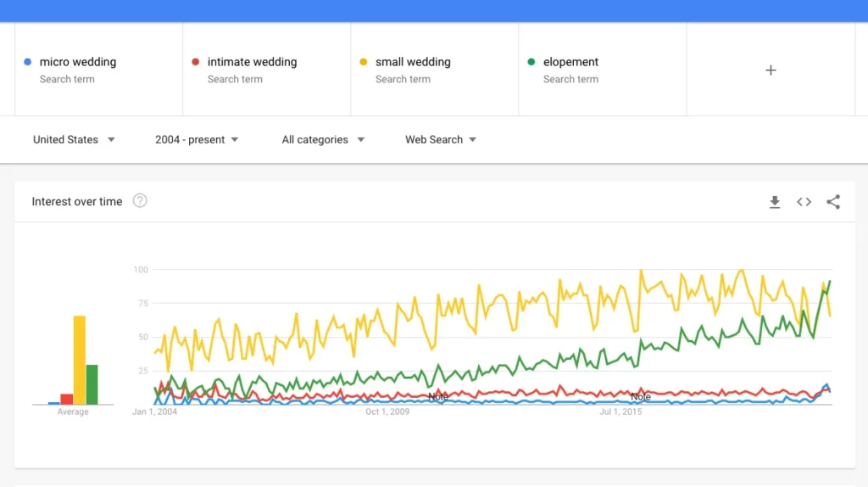Change the Web Search type dropdown
This screenshot has height=487, width=868.
pos(441,140)
